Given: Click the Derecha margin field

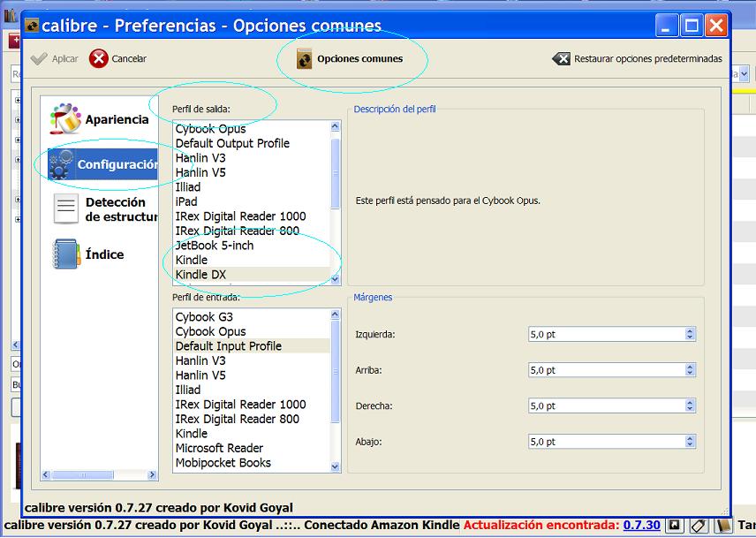Looking at the screenshot, I should click(612, 405).
